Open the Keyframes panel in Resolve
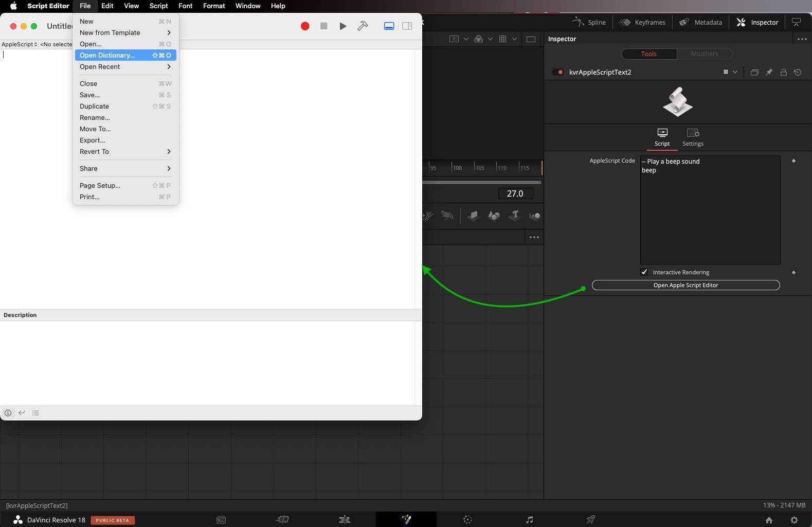This screenshot has width=812, height=527. point(642,22)
